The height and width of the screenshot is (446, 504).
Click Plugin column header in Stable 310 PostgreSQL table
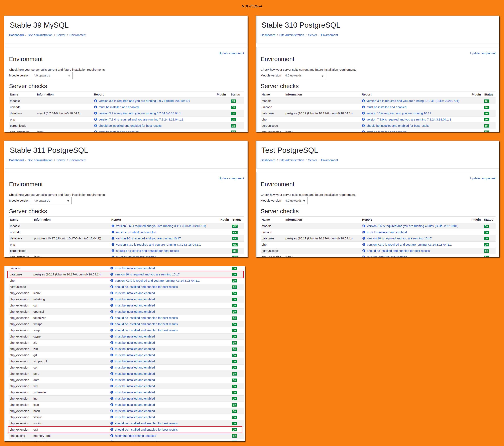[x=476, y=94]
